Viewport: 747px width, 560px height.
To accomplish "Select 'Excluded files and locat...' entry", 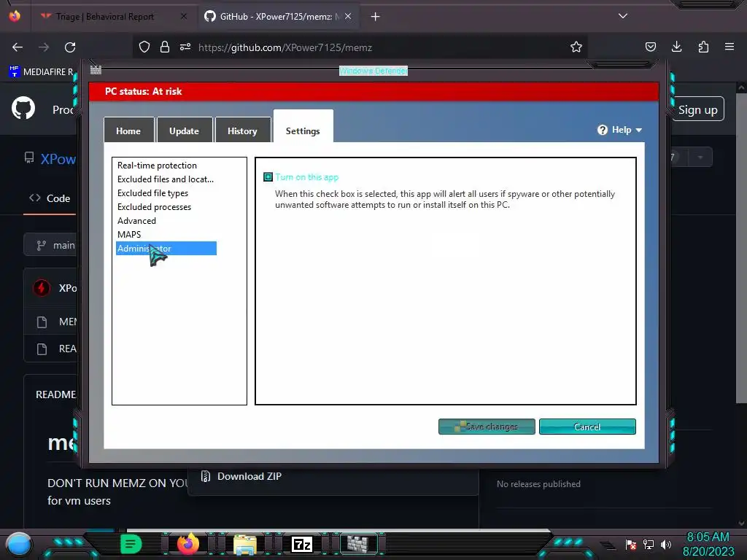I will pyautogui.click(x=166, y=179).
